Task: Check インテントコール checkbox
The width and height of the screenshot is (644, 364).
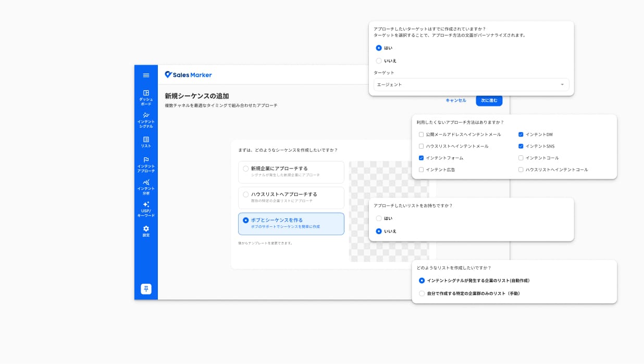Action: tap(521, 157)
